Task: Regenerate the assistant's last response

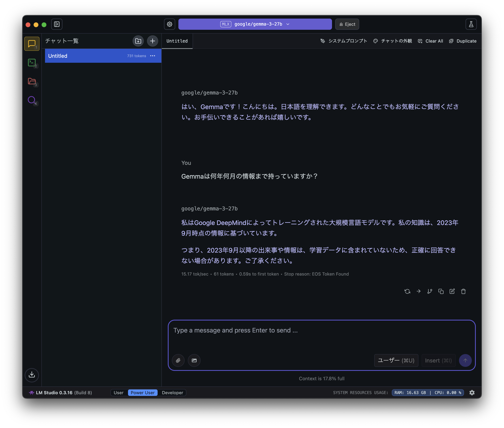Action: 407,291
